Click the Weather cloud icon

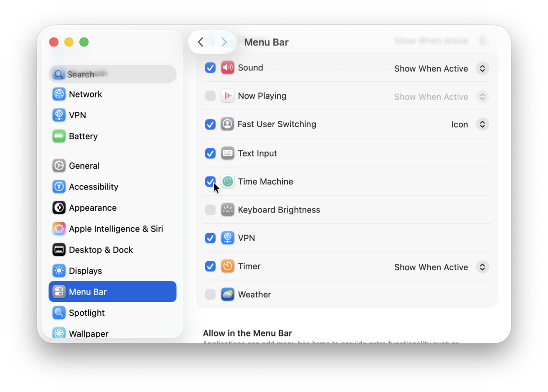click(x=228, y=294)
